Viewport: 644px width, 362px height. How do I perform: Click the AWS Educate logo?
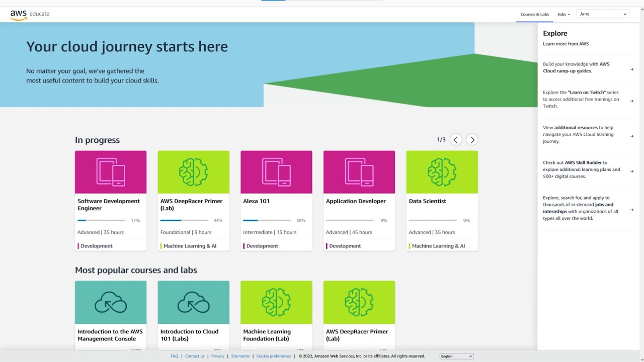pos(30,15)
